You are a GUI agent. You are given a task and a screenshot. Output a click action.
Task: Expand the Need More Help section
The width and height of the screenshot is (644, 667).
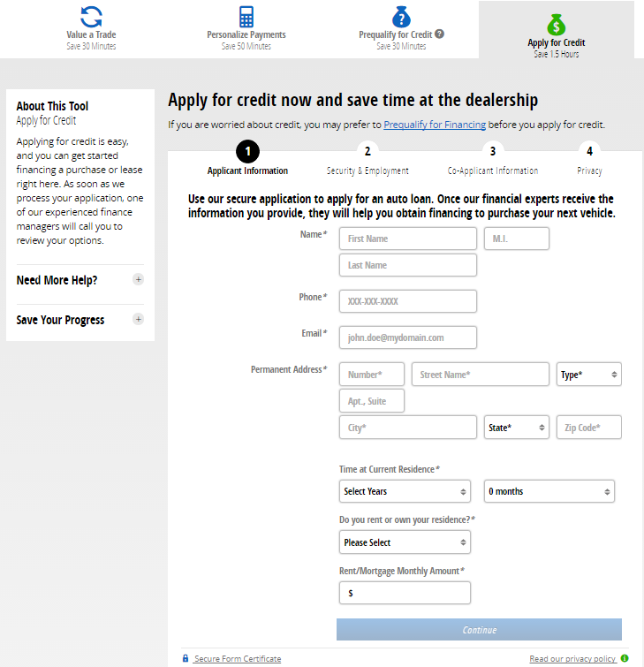(x=138, y=280)
